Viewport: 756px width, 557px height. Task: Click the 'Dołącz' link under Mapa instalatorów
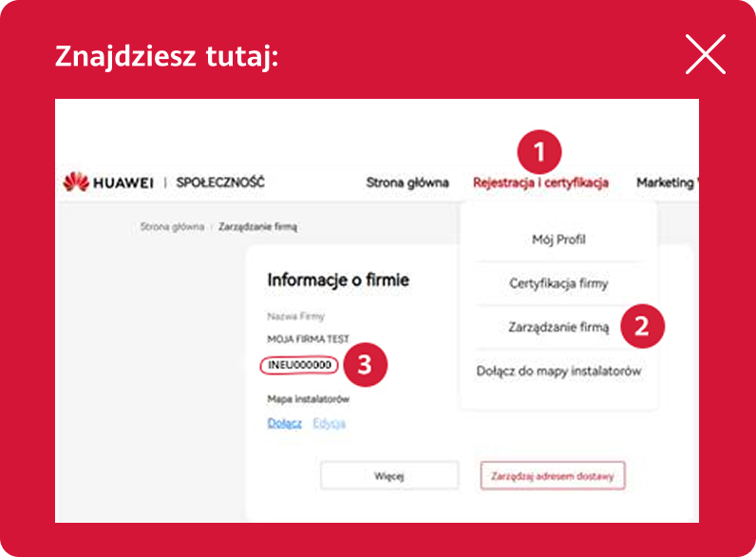click(284, 423)
